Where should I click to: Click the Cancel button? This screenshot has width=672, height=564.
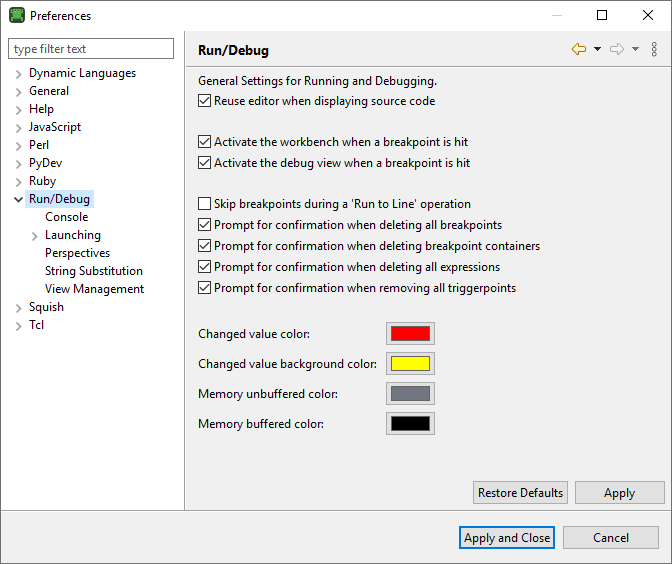coord(611,537)
